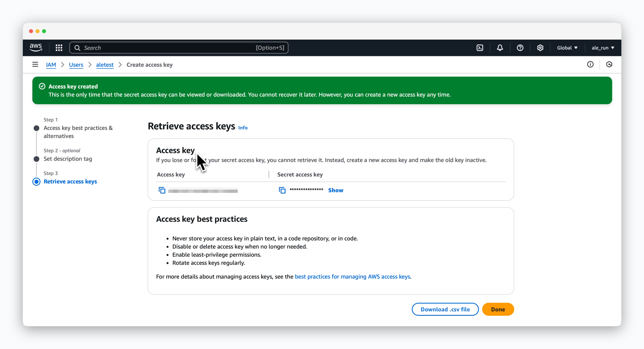Click the AWS logo home icon
644x349 pixels.
(x=36, y=48)
